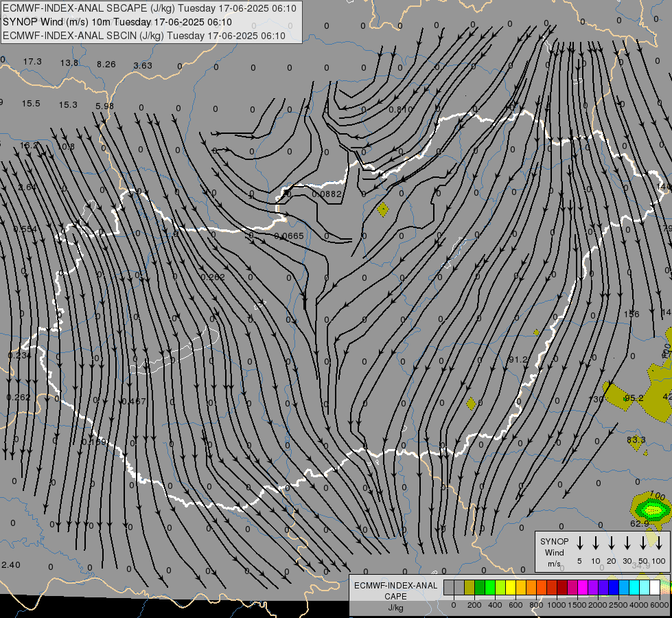Select the dark blue CAPE legend swatch
The height and width of the screenshot is (618, 672).
tap(613, 587)
